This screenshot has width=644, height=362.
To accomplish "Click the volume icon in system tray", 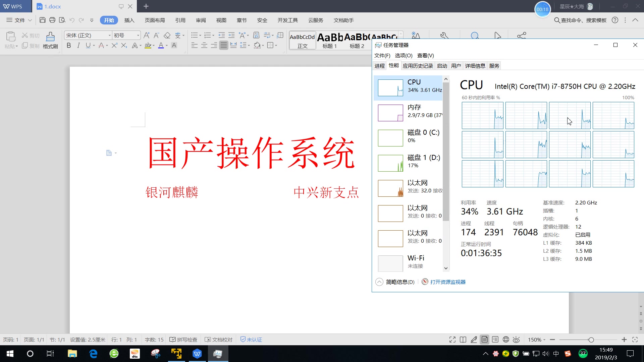I will [x=546, y=354].
